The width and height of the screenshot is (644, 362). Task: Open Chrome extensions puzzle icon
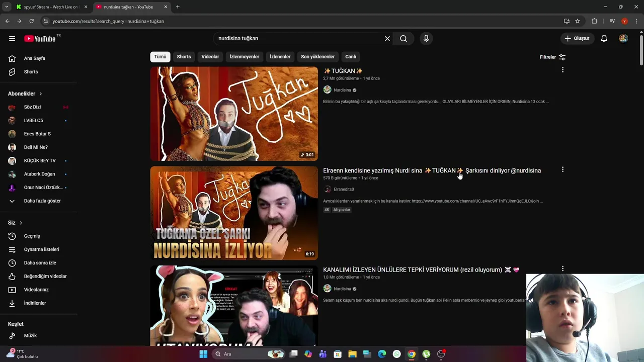coord(594,21)
